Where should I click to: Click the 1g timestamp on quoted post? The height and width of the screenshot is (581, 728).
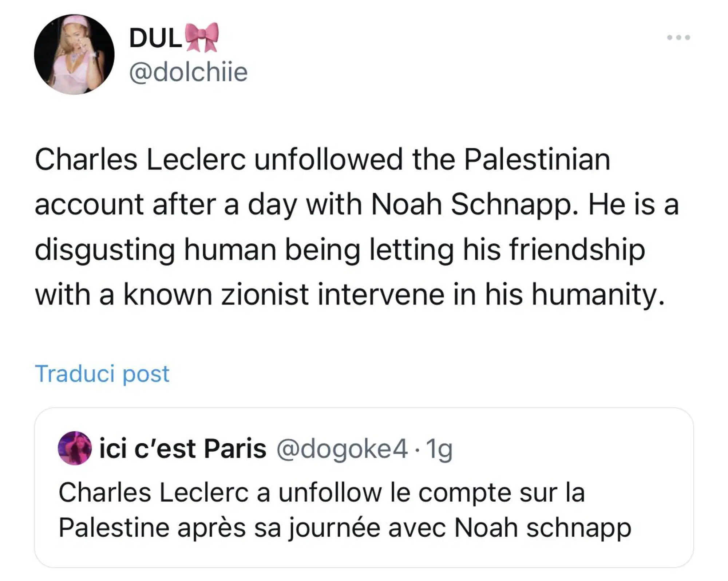439,448
